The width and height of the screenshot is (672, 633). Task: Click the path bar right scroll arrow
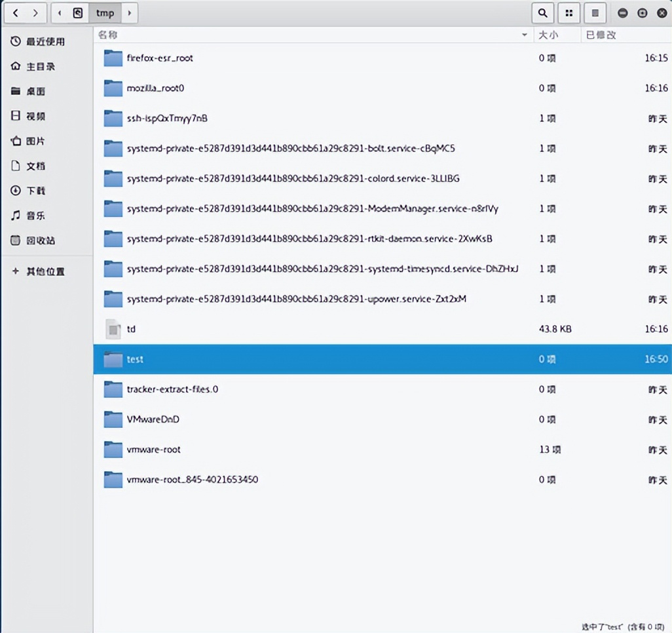tap(130, 12)
